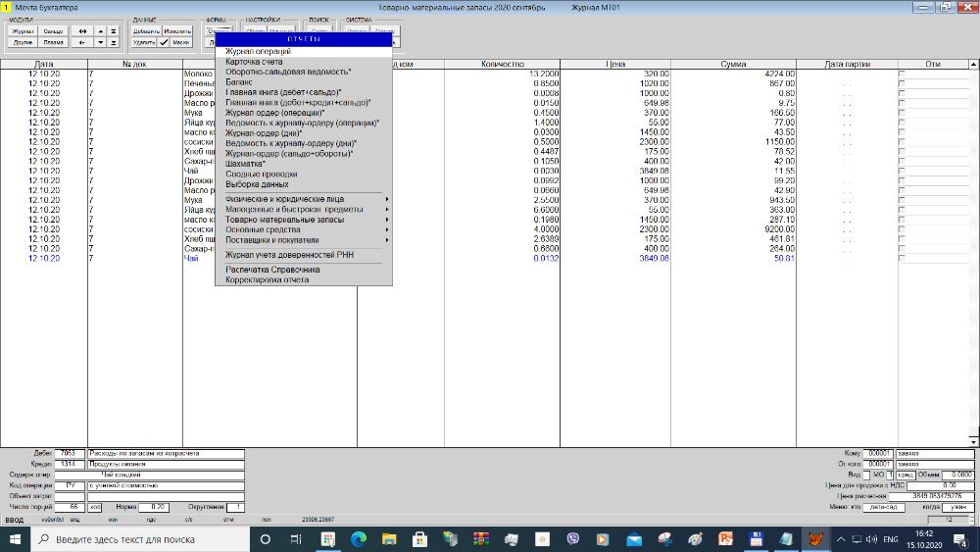Viewport: 980px width, 552px height.
Task: Expand Основные средства submenu
Action: click(304, 229)
